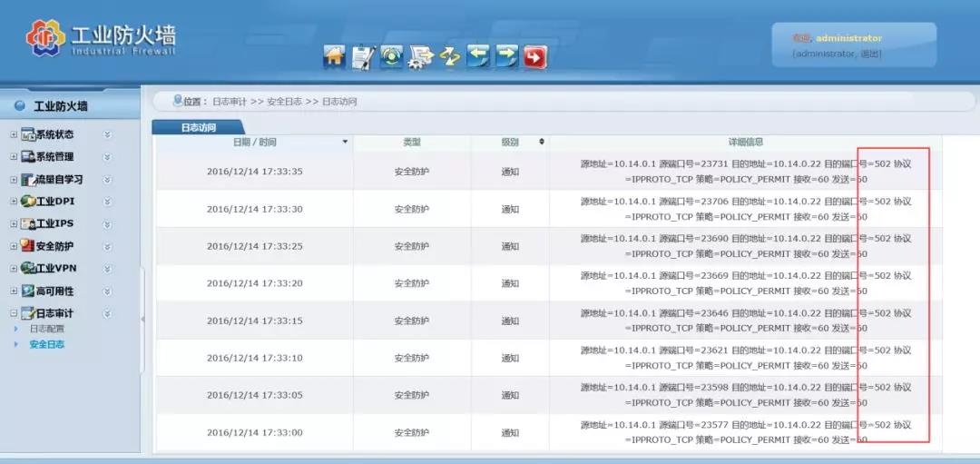Screen dimensions: 980x464
Task: Click the clipboard-and-pen toolbar icon
Action: point(363,57)
